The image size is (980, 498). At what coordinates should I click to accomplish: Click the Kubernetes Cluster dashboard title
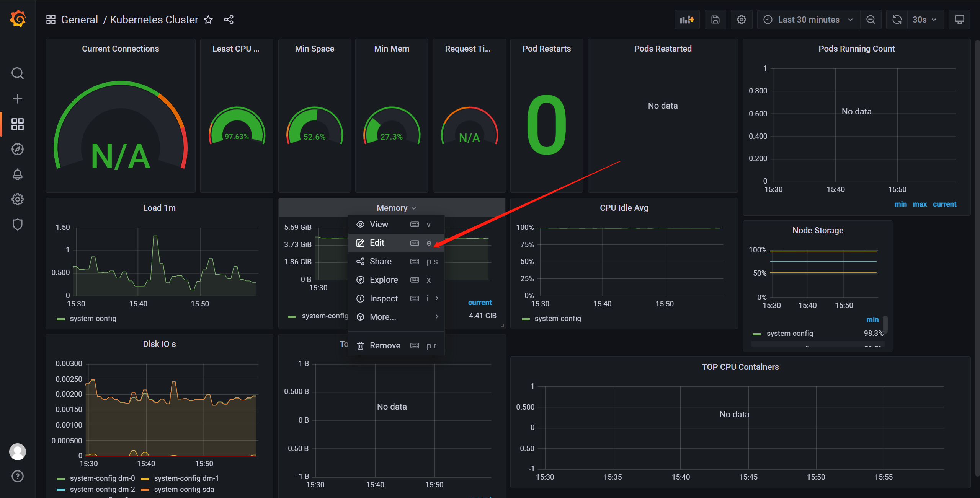pyautogui.click(x=154, y=20)
